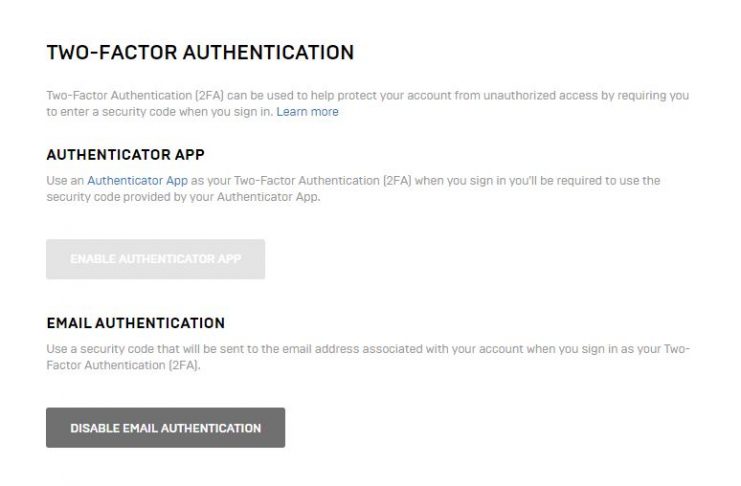Image resolution: width=741 pixels, height=486 pixels.
Task: Click 'Use an' before the Authenticator App link
Action: click(x=65, y=181)
